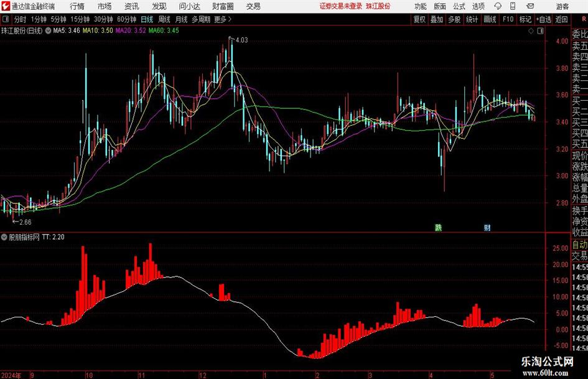Switch to 5分钟 chart period
This screenshot has height=379, width=588.
click(x=58, y=19)
